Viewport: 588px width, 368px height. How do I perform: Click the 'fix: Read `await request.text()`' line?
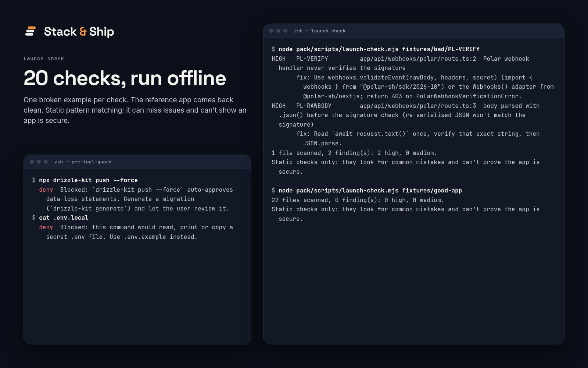click(418, 134)
